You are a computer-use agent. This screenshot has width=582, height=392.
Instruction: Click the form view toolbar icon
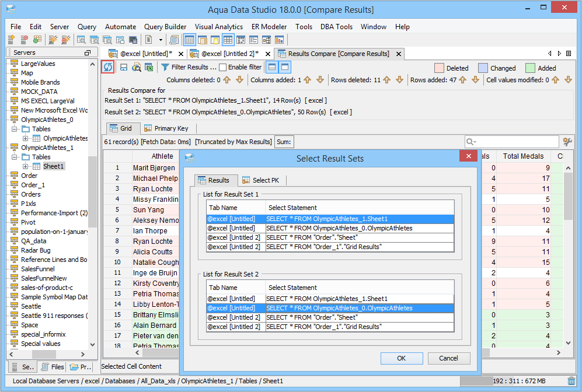[x=254, y=40]
